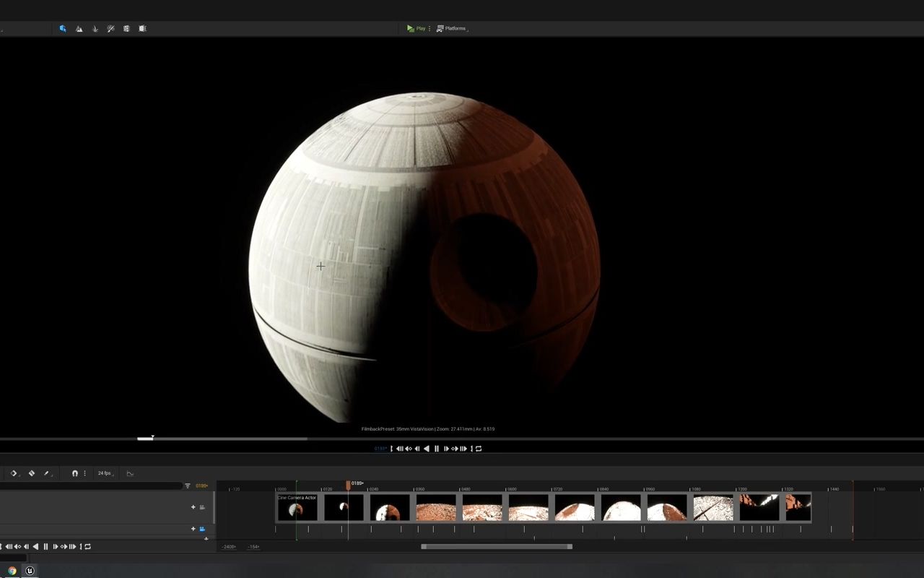Click the -154 working range start field

(253, 547)
